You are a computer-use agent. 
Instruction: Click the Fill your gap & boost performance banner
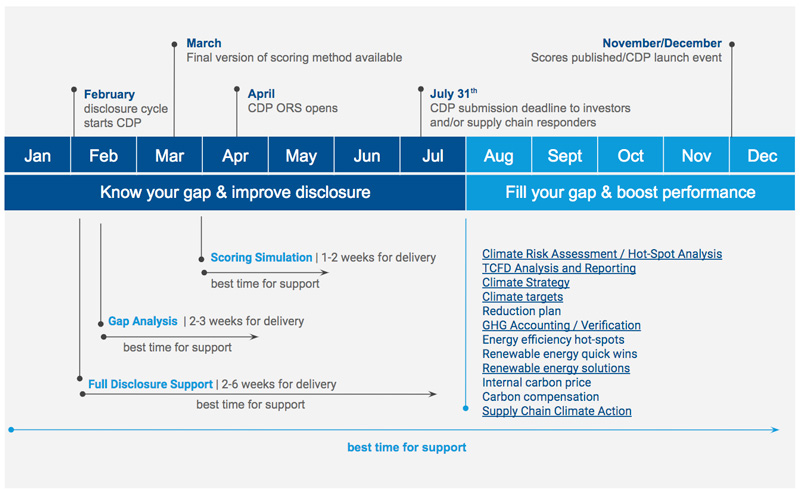[x=630, y=192]
